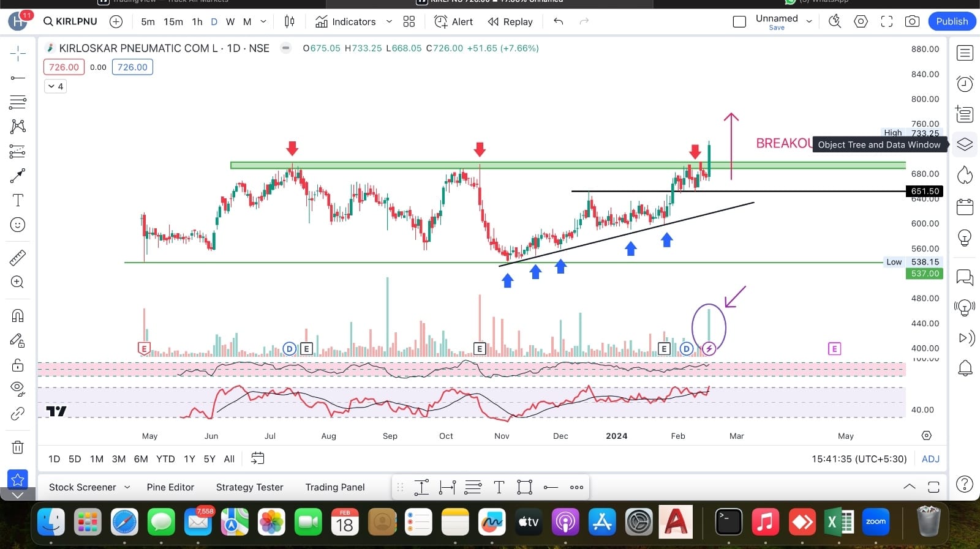Toggle ADJ adjusted data setting
Viewport: 980px width, 549px height.
(930, 459)
